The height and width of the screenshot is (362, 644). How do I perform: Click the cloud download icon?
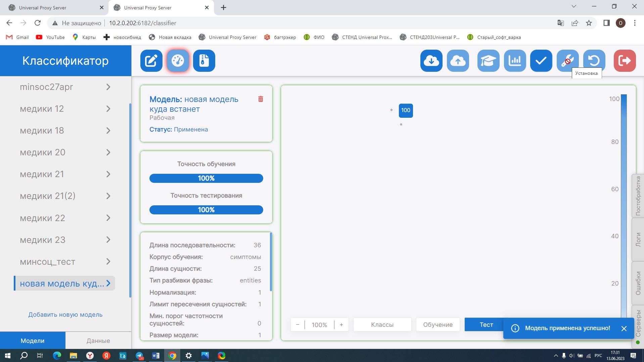pyautogui.click(x=431, y=61)
